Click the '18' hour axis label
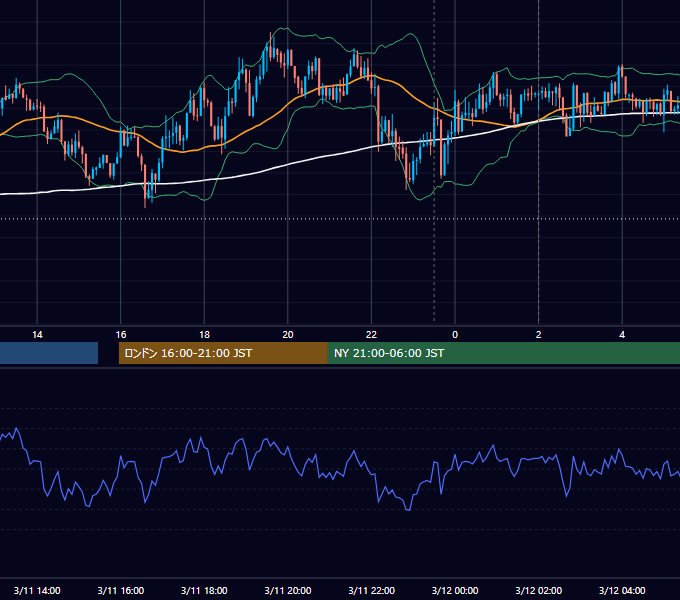 (x=204, y=335)
